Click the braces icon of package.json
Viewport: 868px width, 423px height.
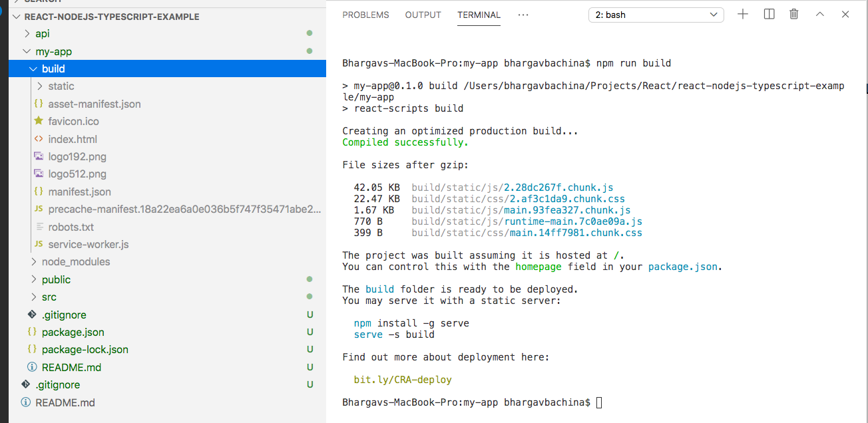click(32, 332)
